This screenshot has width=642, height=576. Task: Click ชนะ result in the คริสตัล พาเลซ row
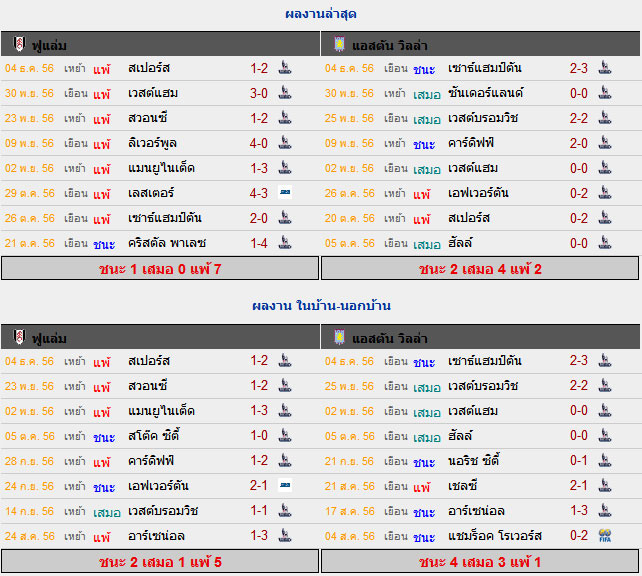[104, 244]
